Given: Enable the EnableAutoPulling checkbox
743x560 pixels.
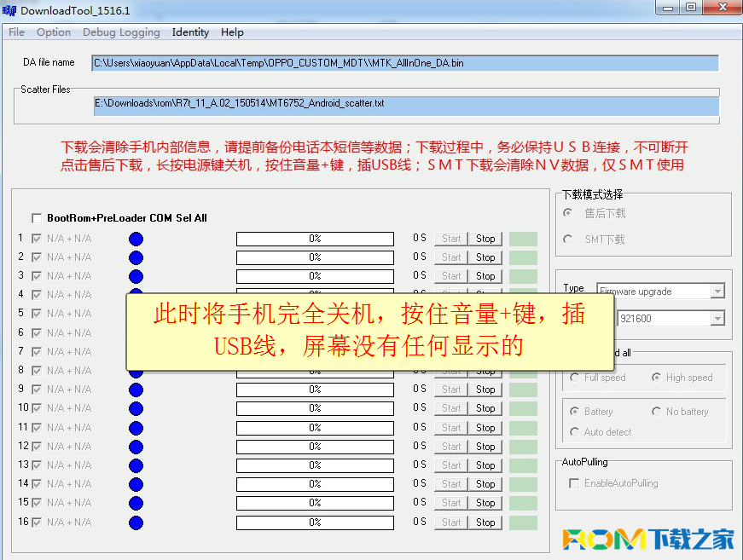Looking at the screenshot, I should coord(574,483).
